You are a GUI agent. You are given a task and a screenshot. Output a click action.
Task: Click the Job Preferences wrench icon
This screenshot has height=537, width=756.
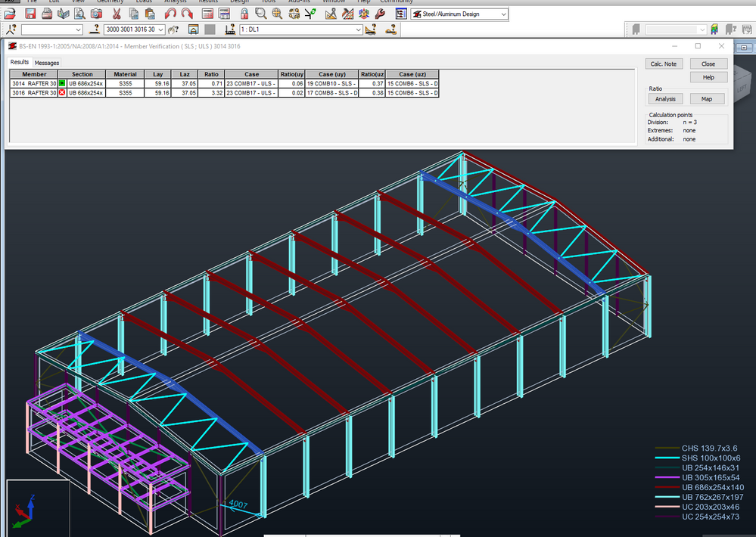[x=380, y=13]
